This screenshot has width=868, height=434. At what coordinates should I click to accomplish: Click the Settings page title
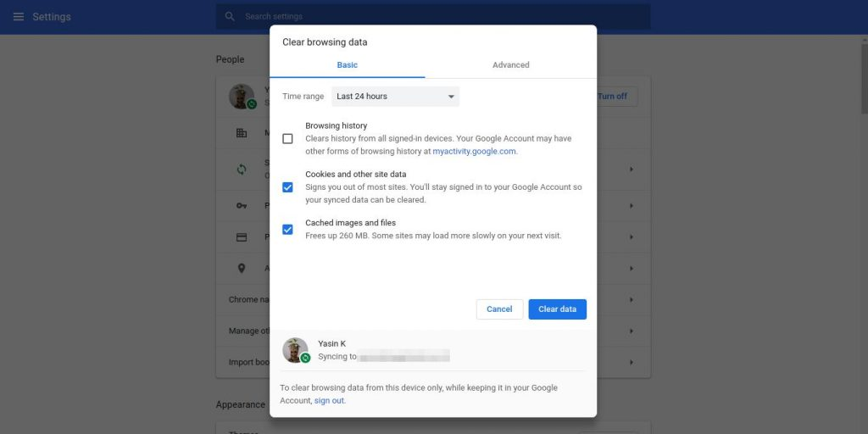point(52,17)
